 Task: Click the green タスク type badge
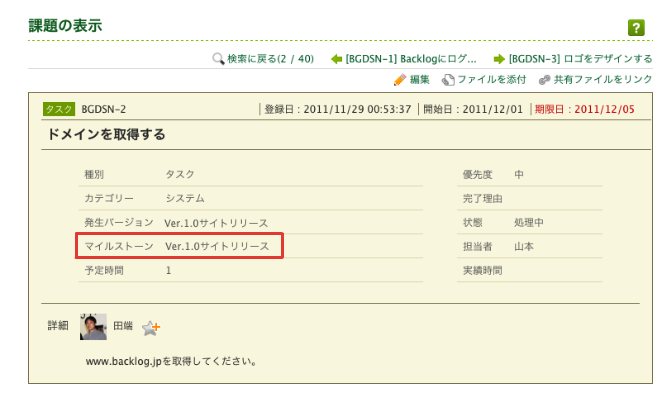coord(59,109)
